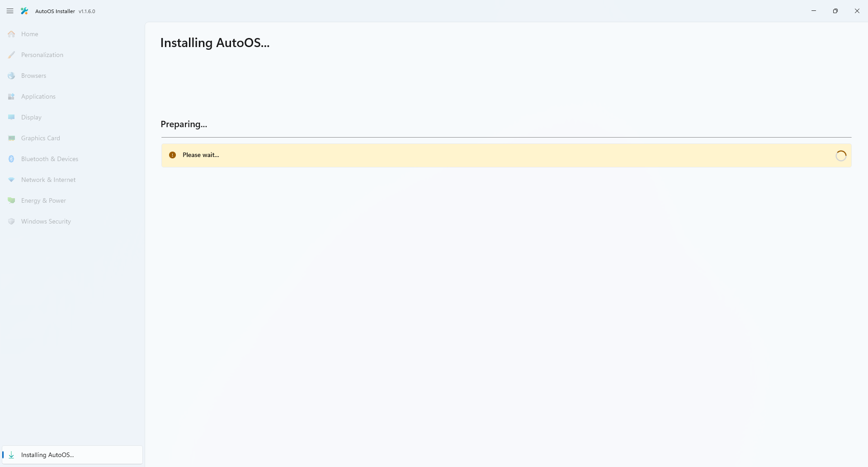Click the Browsers globe icon
The image size is (868, 467).
(11, 76)
